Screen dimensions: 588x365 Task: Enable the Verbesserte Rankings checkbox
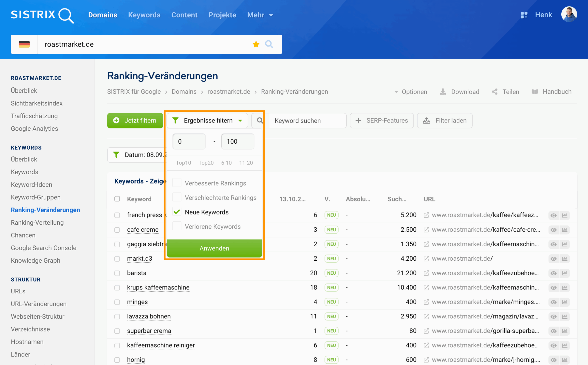click(177, 183)
